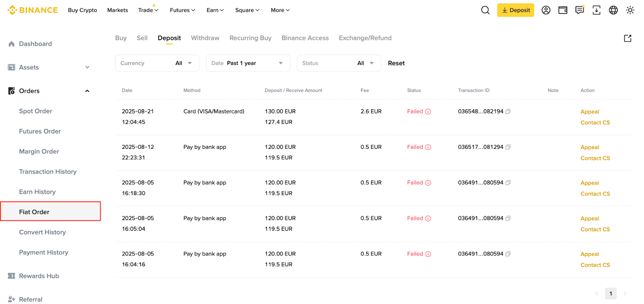644x304 pixels.
Task: Open the language globe icon
Action: pos(613,10)
